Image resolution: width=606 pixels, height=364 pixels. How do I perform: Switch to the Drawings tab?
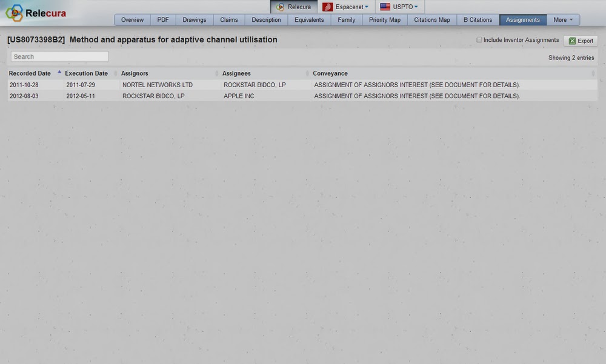click(x=195, y=20)
